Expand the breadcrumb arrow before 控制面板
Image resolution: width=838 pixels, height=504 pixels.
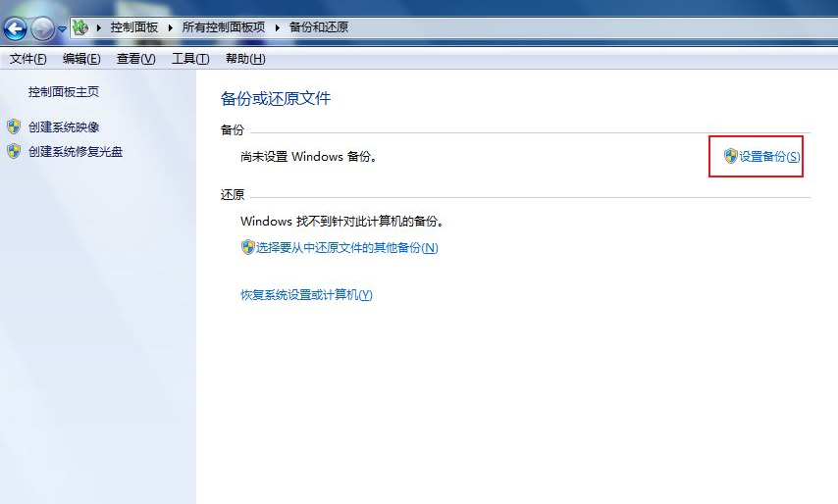(x=99, y=27)
